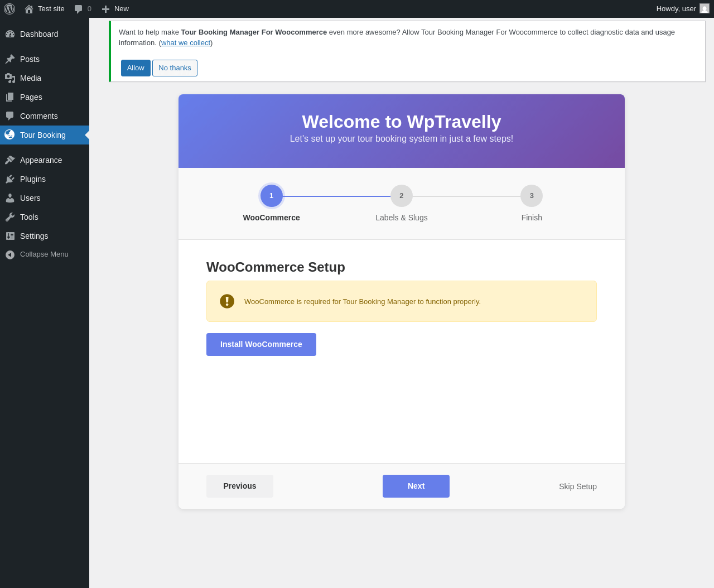The width and height of the screenshot is (714, 588).
Task: Click the Tour Booking globe icon
Action: tap(9, 134)
